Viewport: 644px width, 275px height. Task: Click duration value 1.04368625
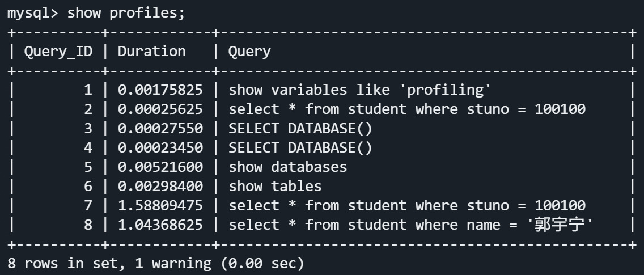pyautogui.click(x=160, y=225)
